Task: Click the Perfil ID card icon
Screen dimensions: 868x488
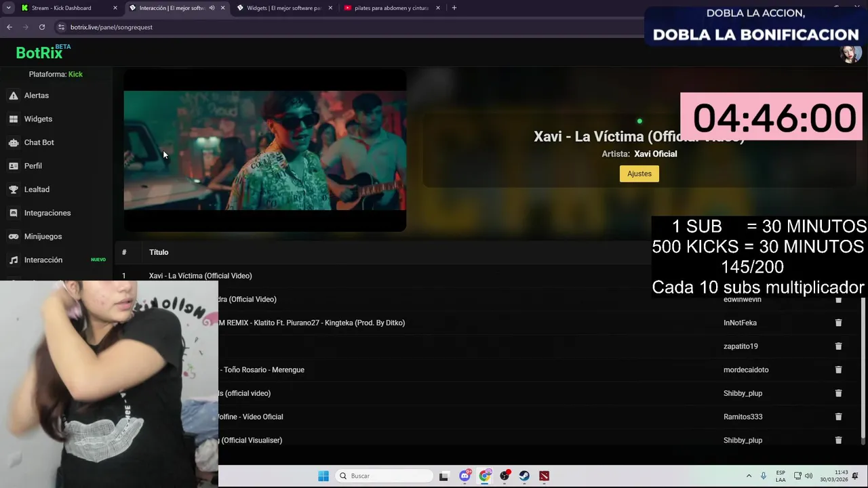Action: click(x=14, y=166)
